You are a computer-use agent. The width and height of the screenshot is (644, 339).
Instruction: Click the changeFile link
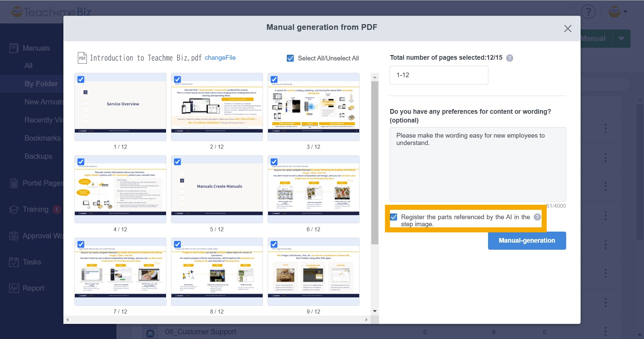click(x=220, y=58)
